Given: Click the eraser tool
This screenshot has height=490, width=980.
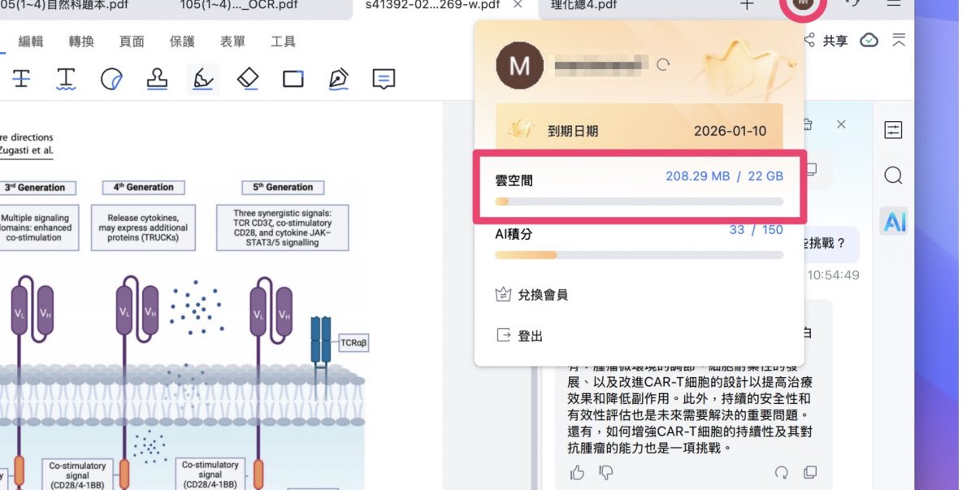Looking at the screenshot, I should point(248,78).
